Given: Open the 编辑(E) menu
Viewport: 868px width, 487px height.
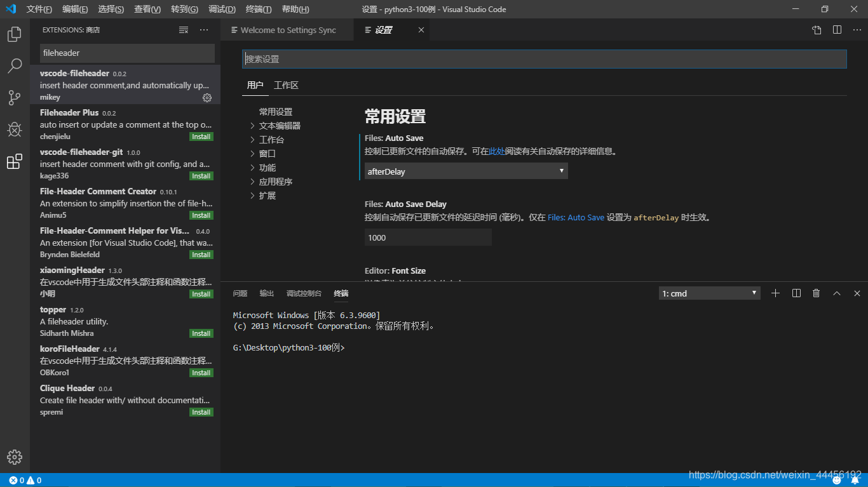Looking at the screenshot, I should [x=76, y=9].
